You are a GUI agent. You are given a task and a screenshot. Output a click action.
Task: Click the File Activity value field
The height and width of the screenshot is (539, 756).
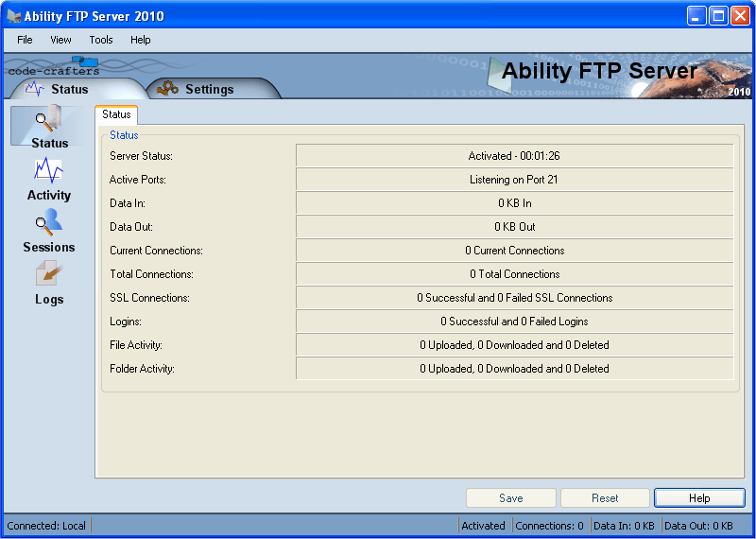[x=514, y=345]
